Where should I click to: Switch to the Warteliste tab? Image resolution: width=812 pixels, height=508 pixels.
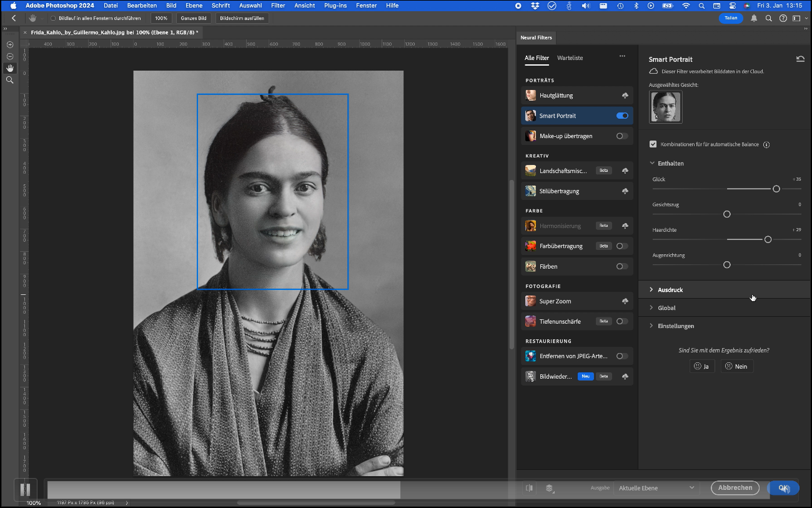[x=570, y=58]
